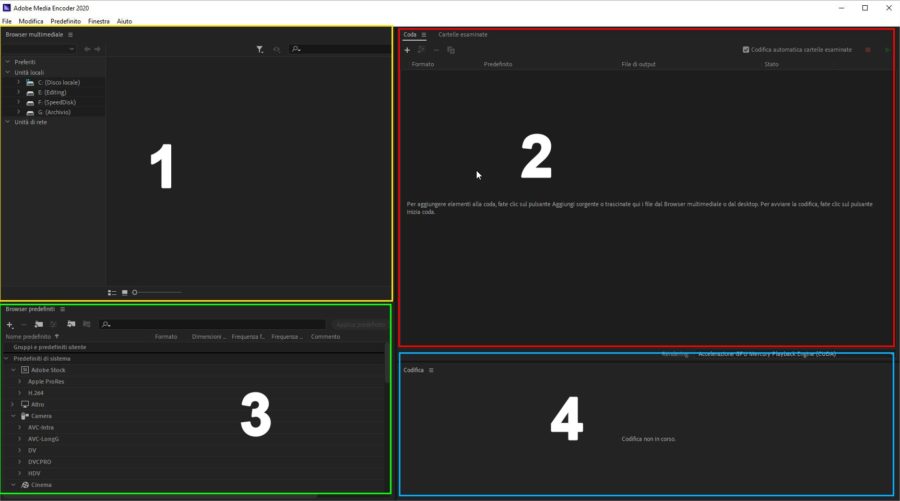The image size is (900, 501).
Task: Click the preset settings icon in preset browser
Action: [53, 325]
